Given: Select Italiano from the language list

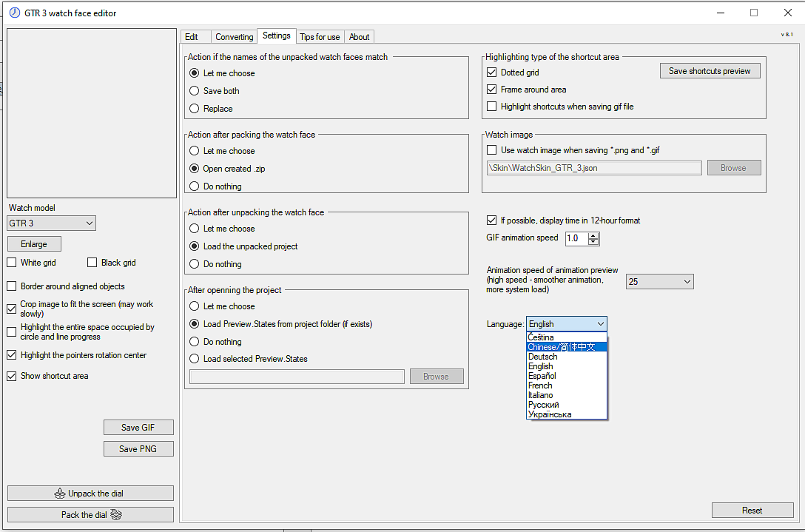Looking at the screenshot, I should click(567, 395).
